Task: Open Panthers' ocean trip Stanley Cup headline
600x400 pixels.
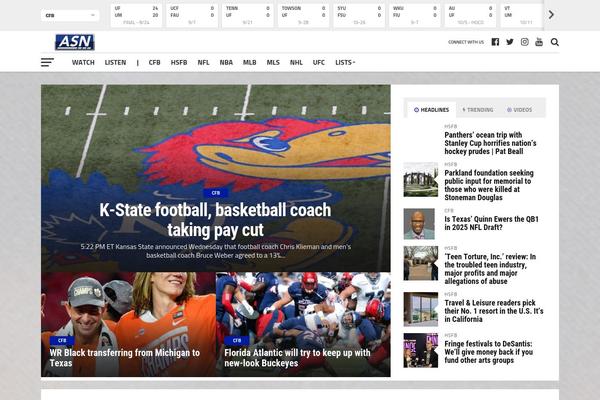Action: [x=490, y=143]
